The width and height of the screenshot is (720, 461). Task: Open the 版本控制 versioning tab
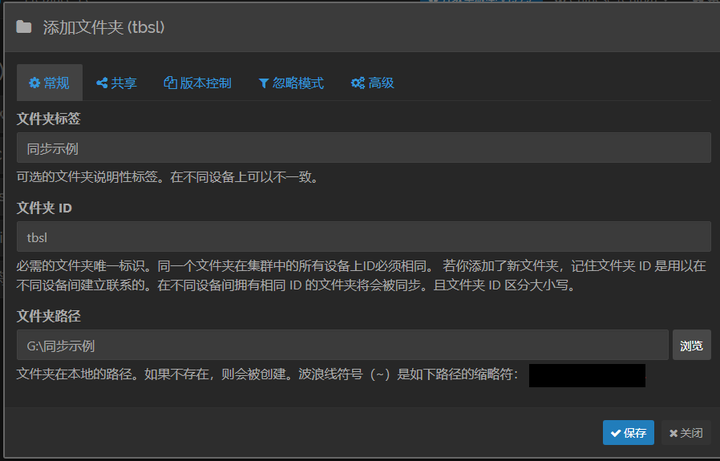197,83
